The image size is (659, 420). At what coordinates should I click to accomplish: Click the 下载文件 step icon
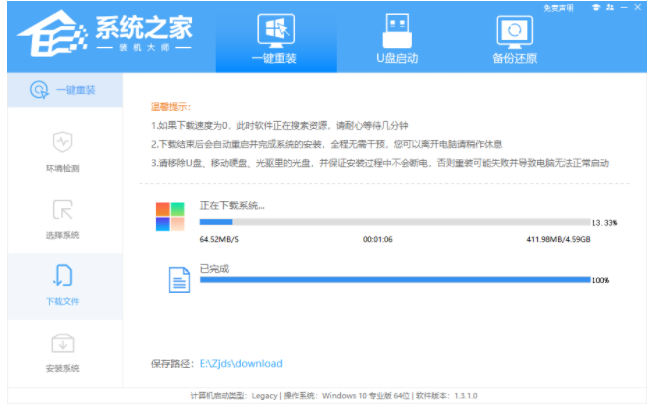pos(62,277)
